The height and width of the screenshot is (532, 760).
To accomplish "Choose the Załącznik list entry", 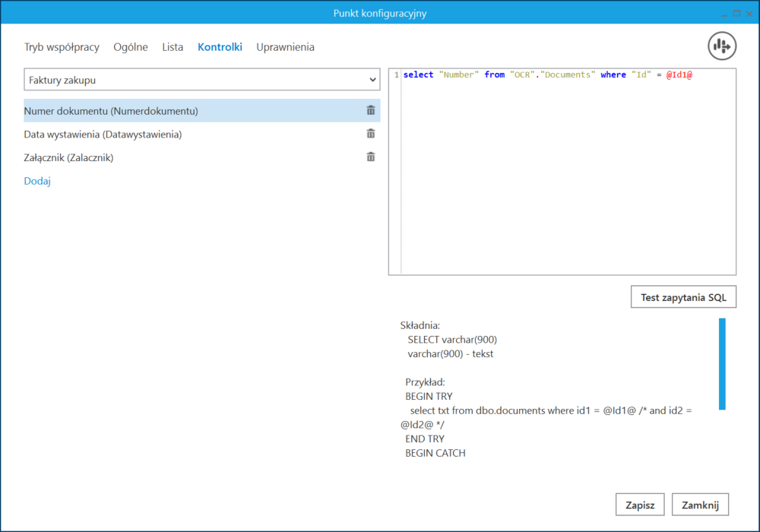I will [x=68, y=158].
